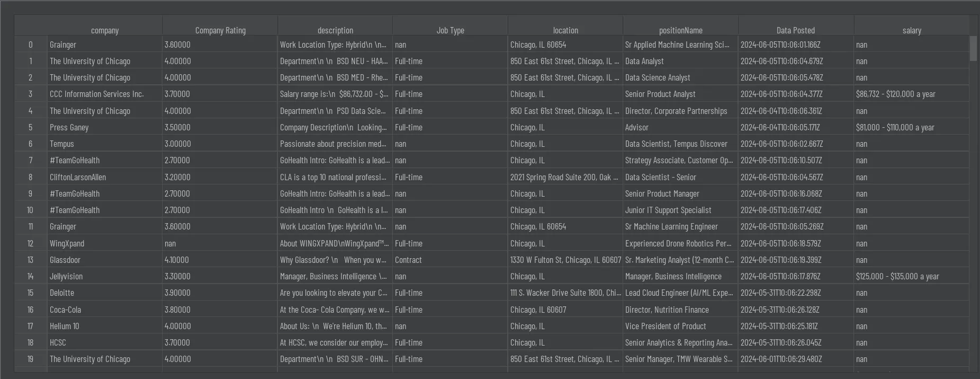Click the 2024-06-04T10:06:06.361Z date cell
Image resolution: width=980 pixels, height=379 pixels.
[x=796, y=111]
